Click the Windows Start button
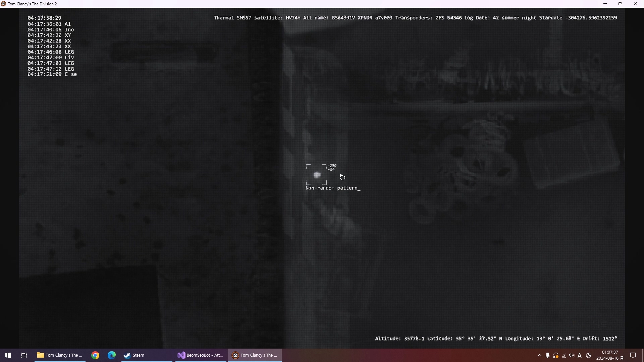This screenshot has width=644, height=362. pos(8,355)
